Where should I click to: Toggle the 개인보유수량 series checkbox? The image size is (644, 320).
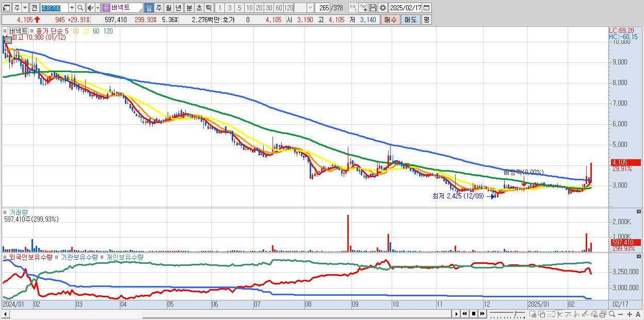[102, 257]
